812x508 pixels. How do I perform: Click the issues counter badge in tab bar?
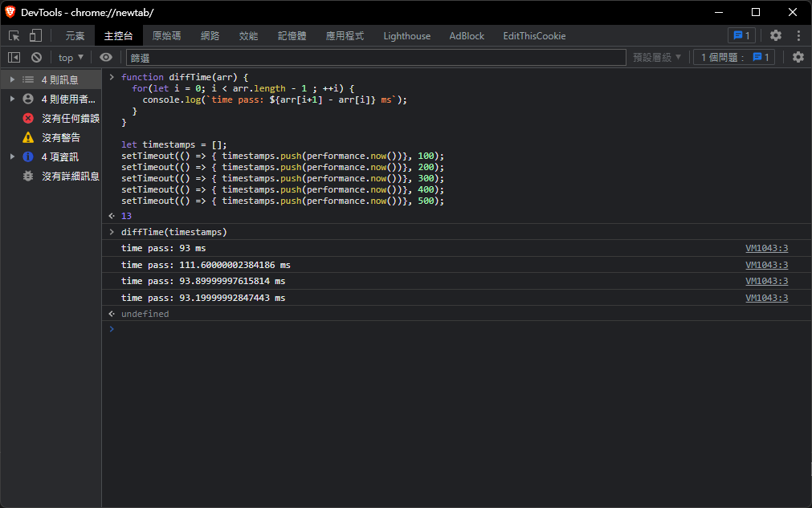point(741,36)
